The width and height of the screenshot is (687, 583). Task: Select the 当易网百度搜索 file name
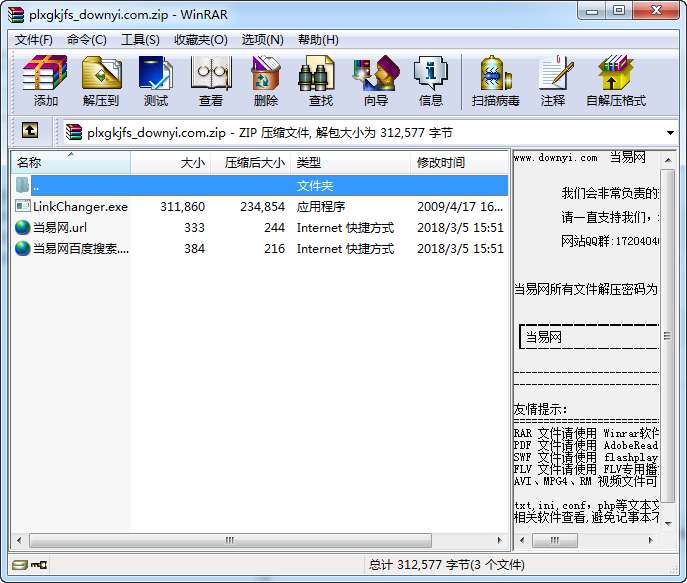(81, 248)
